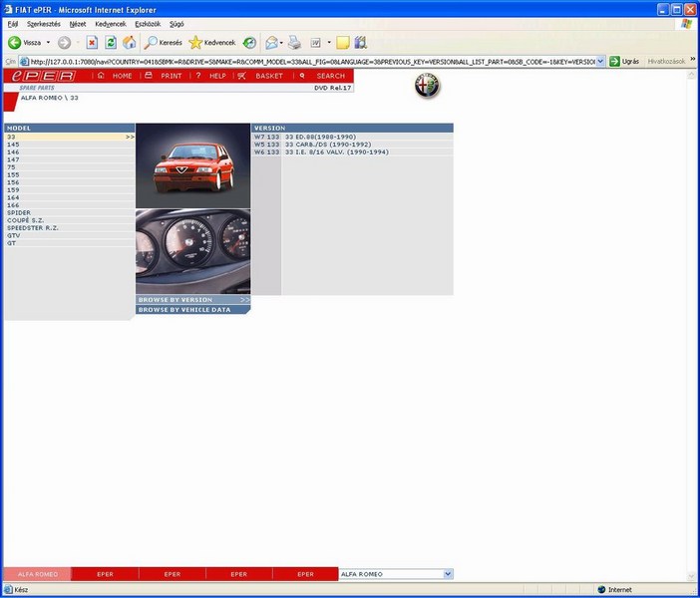
Task: Select the GTV model
Action: [x=69, y=235]
